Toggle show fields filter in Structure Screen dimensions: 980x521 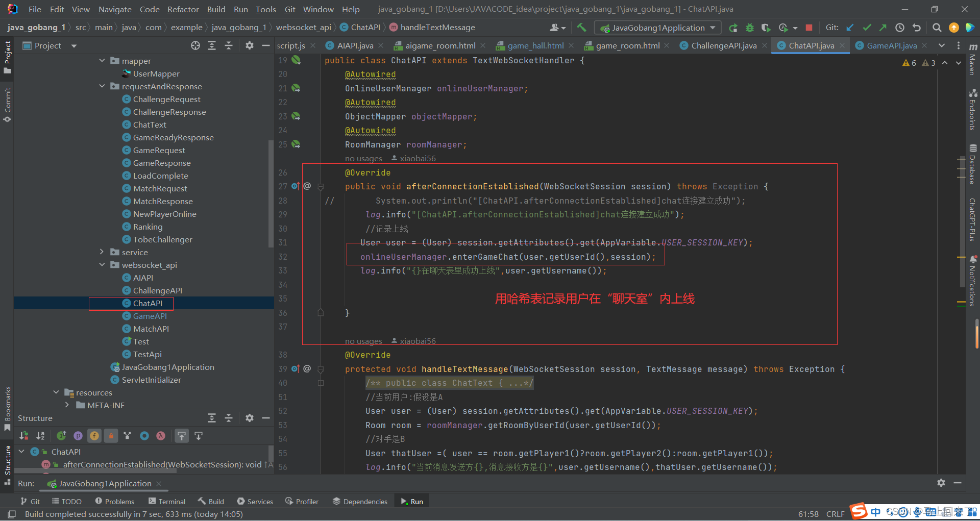[94, 436]
